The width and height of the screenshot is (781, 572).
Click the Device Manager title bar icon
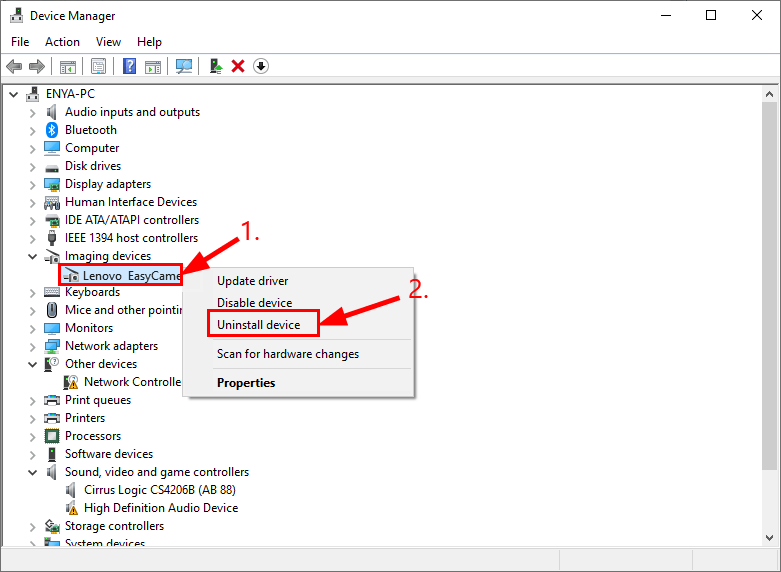16,15
